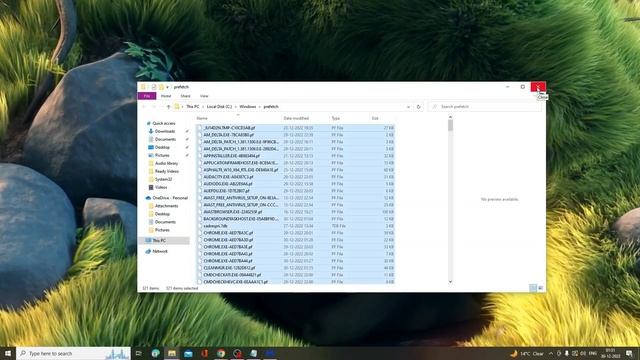The height and width of the screenshot is (360, 640).
Task: Click the Search prefetch field
Action: click(485, 107)
